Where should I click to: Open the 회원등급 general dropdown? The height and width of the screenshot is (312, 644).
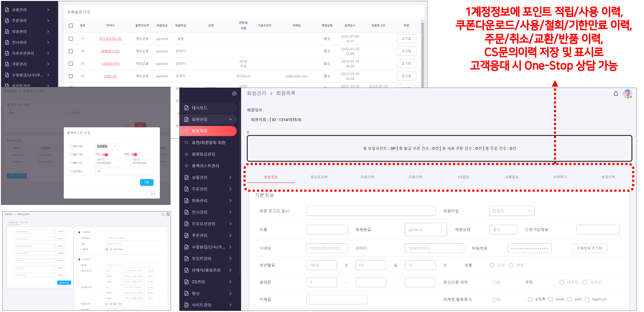tap(426, 229)
